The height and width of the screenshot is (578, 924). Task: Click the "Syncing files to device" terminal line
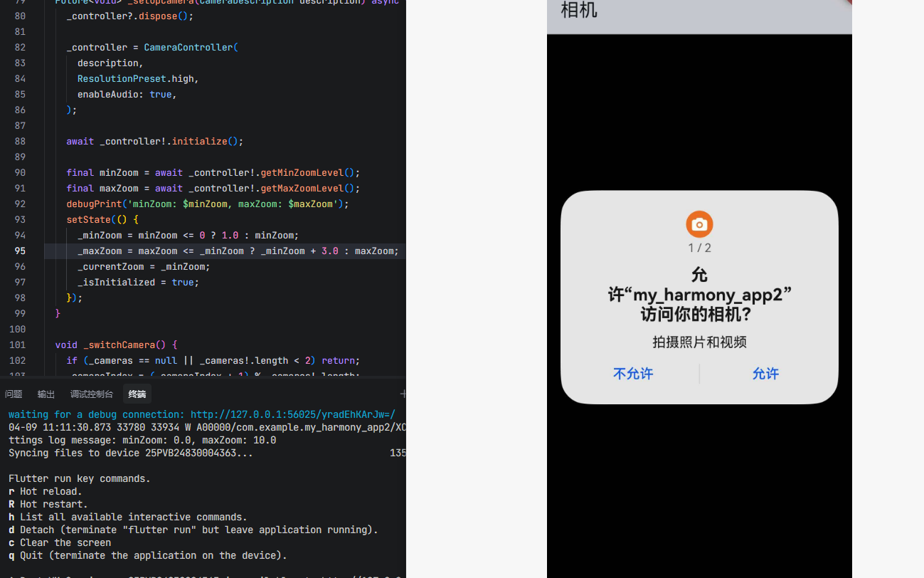coord(131,453)
